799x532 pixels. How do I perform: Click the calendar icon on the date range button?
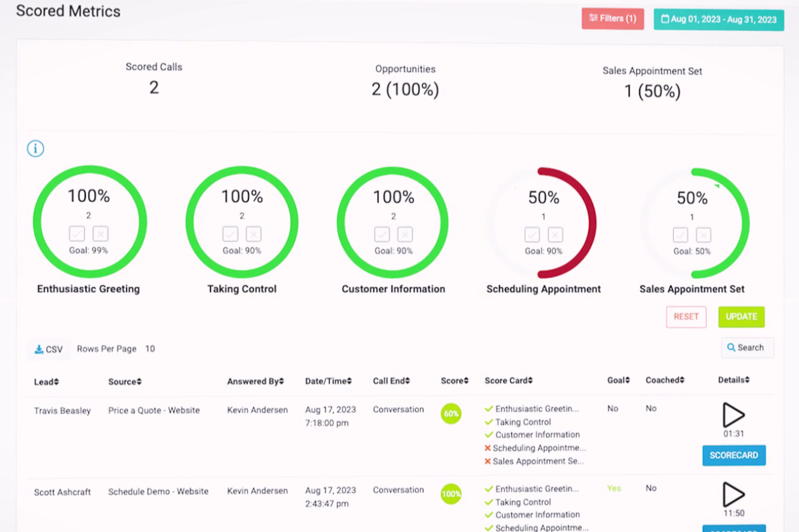pyautogui.click(x=665, y=19)
